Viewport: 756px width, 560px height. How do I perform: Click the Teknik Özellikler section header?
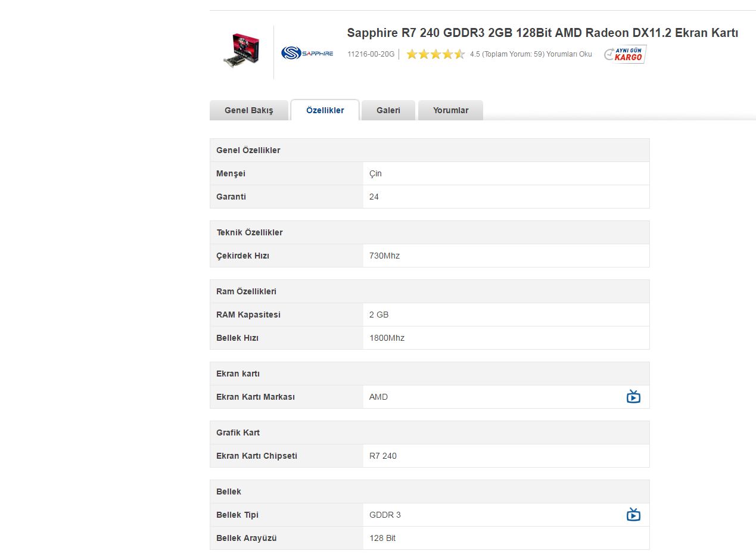point(430,232)
